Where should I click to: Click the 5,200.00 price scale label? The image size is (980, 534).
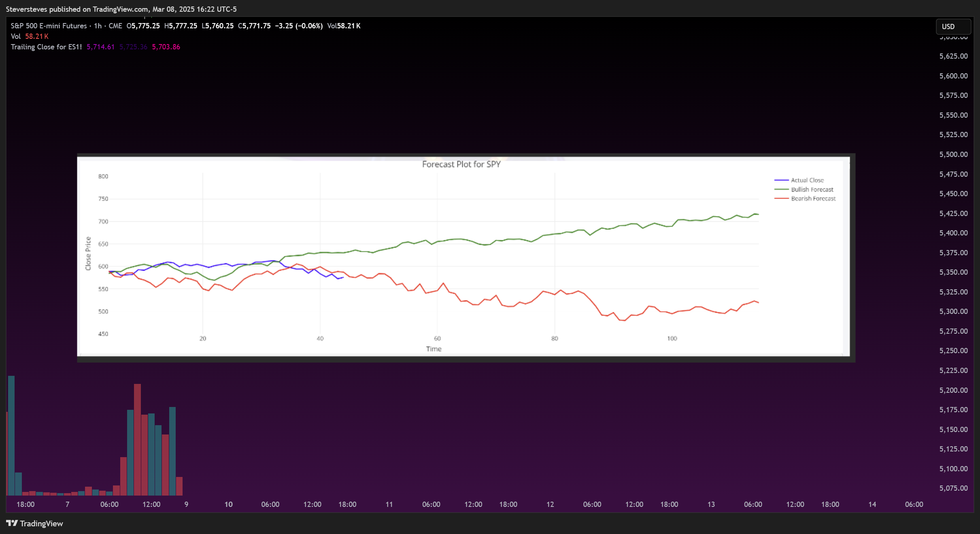click(x=953, y=390)
